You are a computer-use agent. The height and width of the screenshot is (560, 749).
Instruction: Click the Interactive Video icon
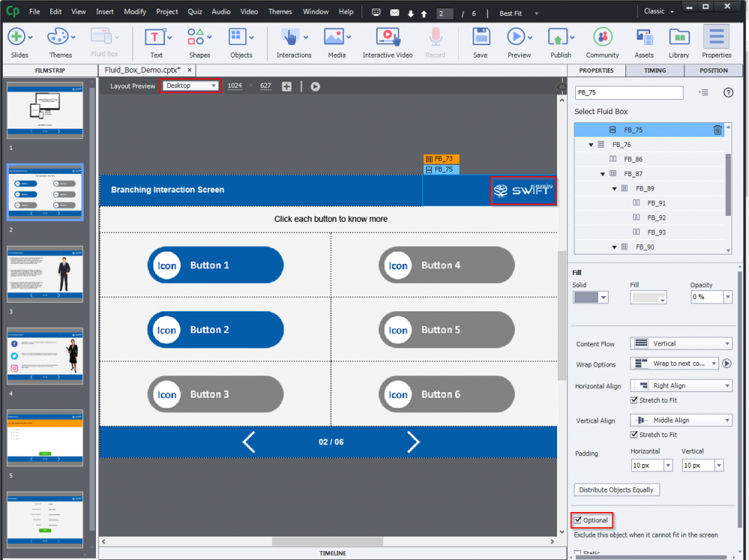386,36
